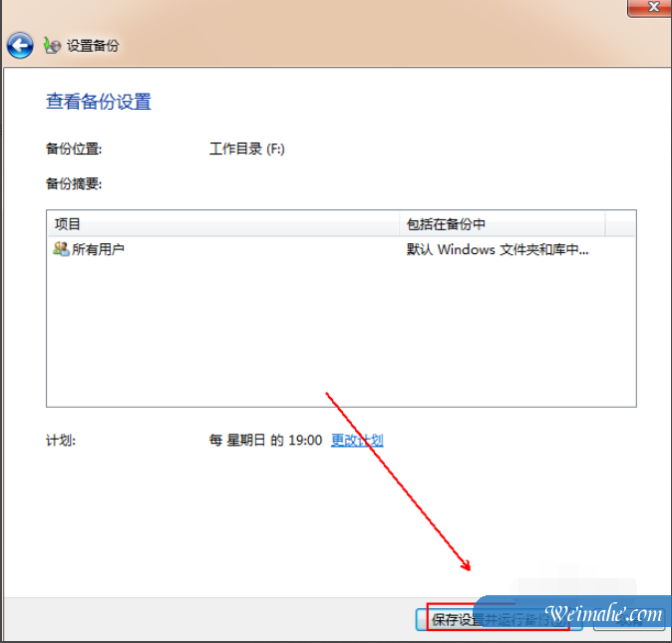Click the 计划: label
Screen dimensions: 672x643
[x=61, y=440]
